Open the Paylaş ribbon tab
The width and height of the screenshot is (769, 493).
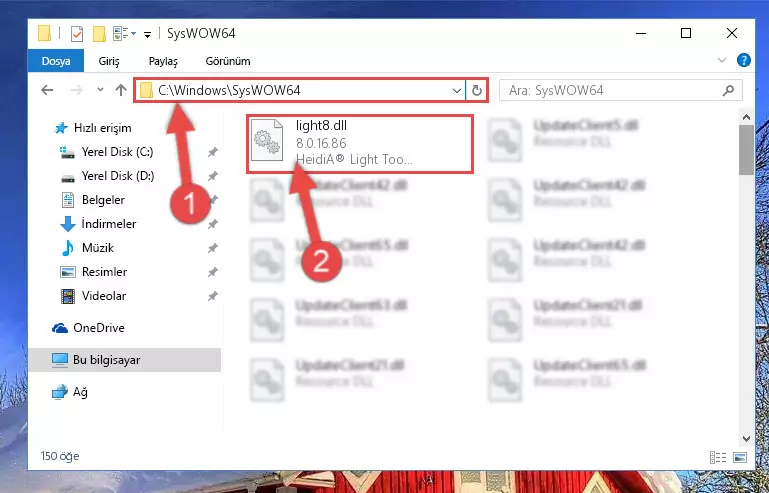click(163, 61)
